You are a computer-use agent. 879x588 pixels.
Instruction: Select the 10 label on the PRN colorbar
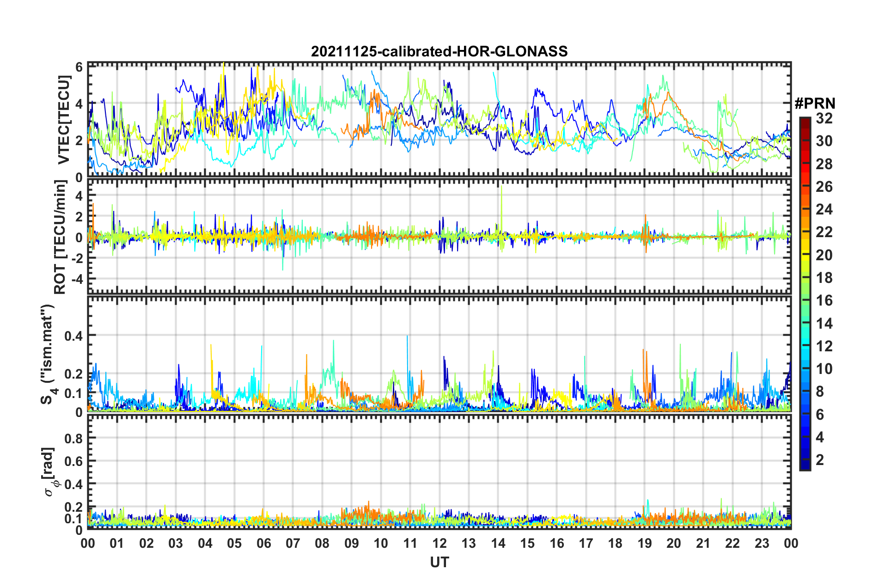[x=824, y=369]
